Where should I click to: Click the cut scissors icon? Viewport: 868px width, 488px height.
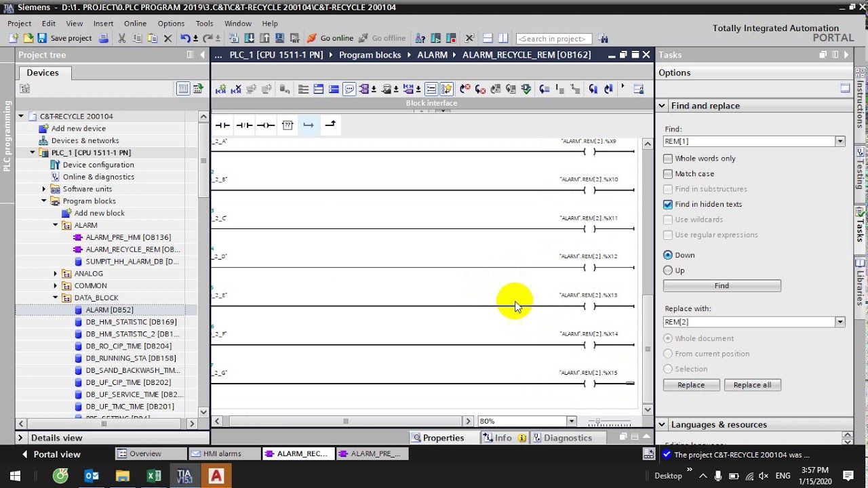click(x=122, y=38)
